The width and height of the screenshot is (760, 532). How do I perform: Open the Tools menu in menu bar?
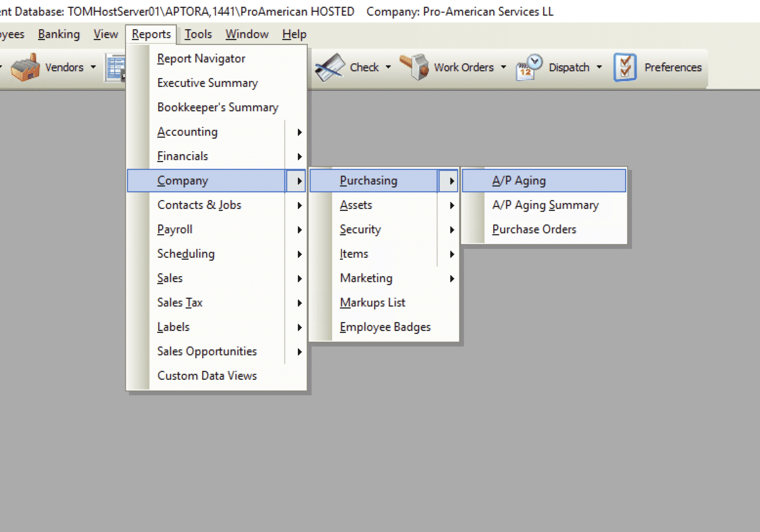tap(198, 34)
